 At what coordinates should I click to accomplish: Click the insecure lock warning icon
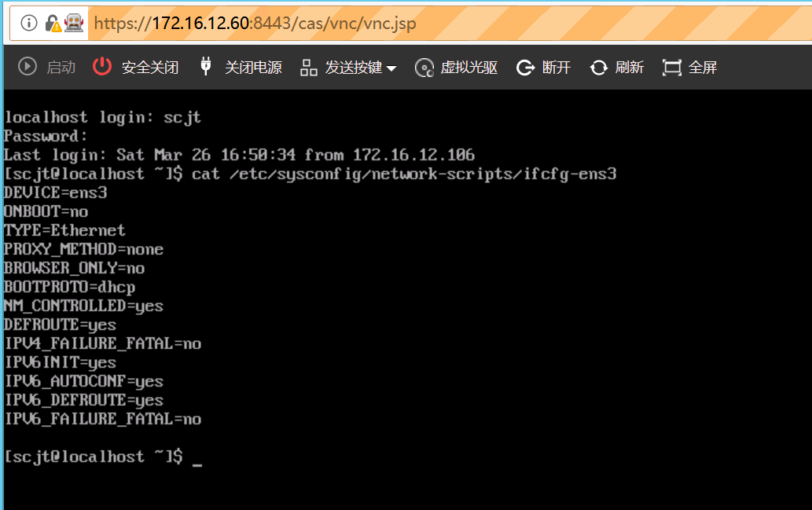coord(53,23)
